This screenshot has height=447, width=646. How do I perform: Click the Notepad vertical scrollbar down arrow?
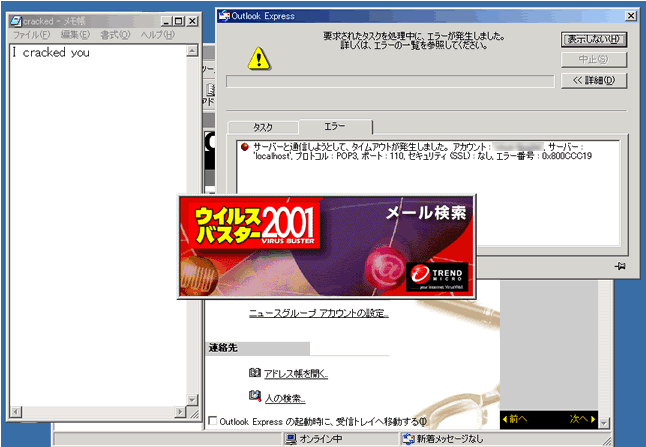tap(192, 400)
